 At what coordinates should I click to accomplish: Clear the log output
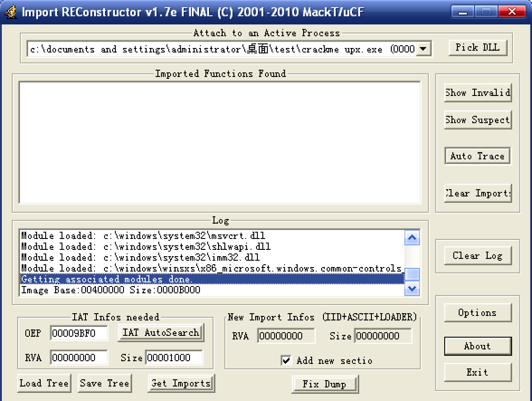pos(478,256)
